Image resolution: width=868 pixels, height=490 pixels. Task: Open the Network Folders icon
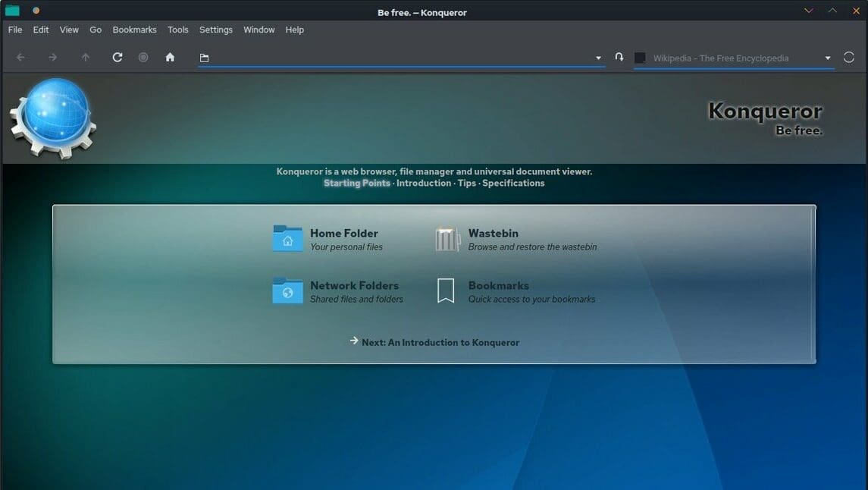[287, 291]
